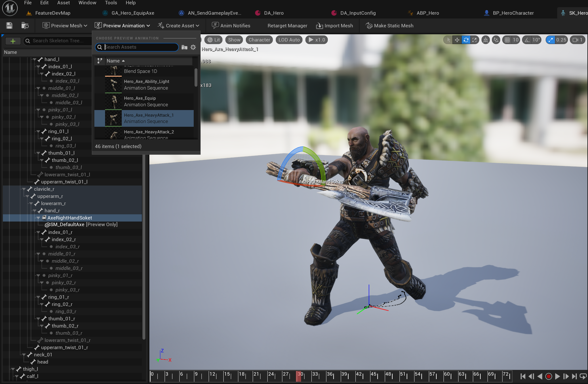
Task: Open camera speed setting
Action: (578, 40)
